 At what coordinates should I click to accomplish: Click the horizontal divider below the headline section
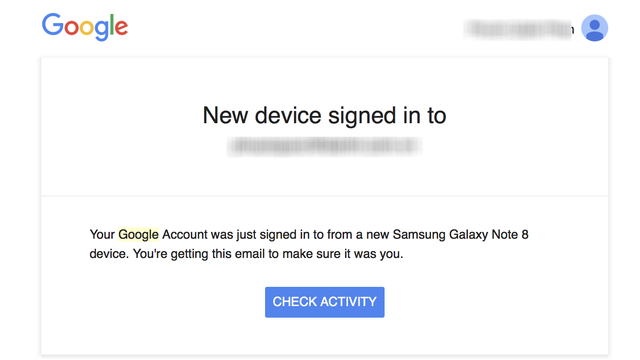point(324,196)
